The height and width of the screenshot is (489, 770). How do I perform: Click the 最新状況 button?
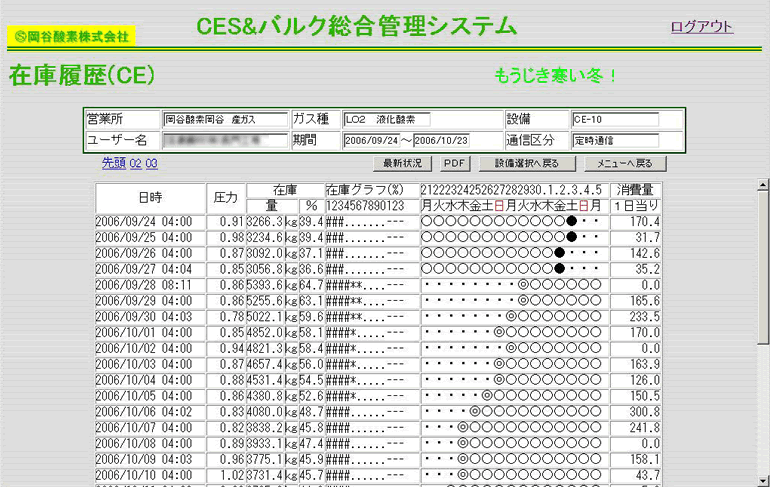coord(403,163)
